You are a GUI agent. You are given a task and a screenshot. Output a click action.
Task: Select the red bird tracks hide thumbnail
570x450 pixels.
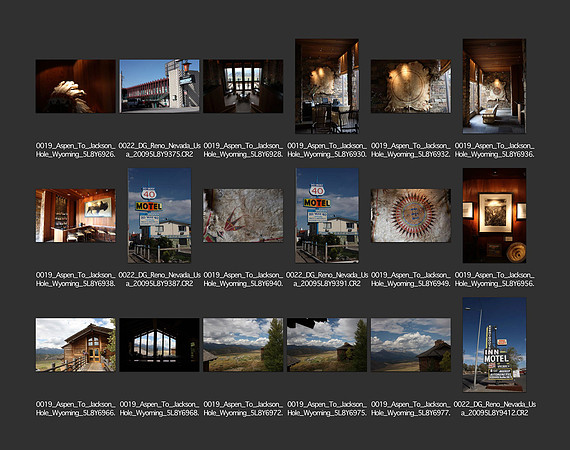tap(243, 216)
